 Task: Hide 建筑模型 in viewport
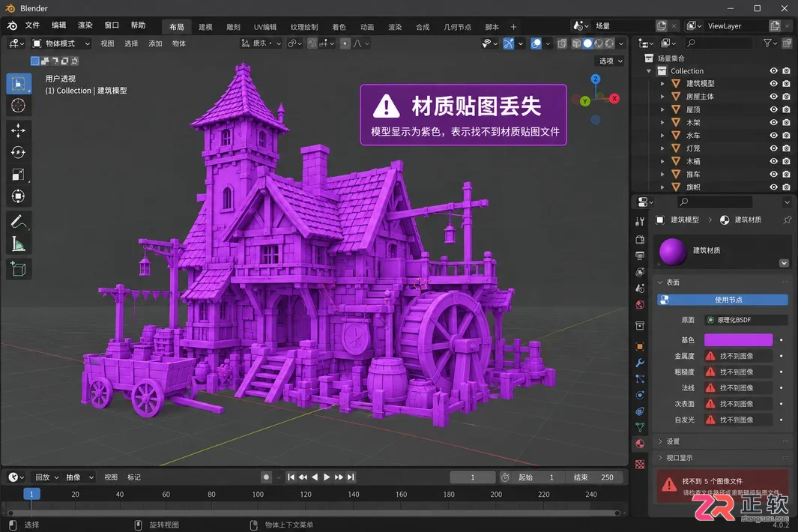773,83
